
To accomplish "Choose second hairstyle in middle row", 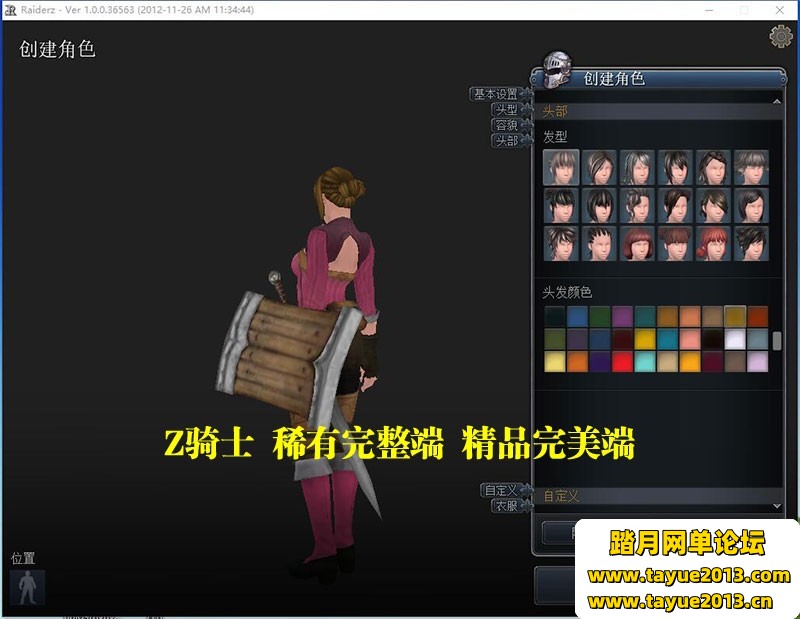I will point(599,205).
